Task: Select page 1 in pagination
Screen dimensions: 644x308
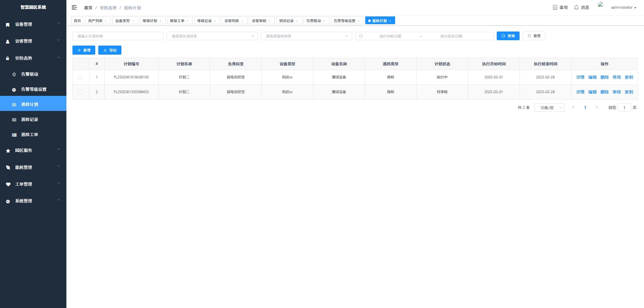Action: point(585,108)
